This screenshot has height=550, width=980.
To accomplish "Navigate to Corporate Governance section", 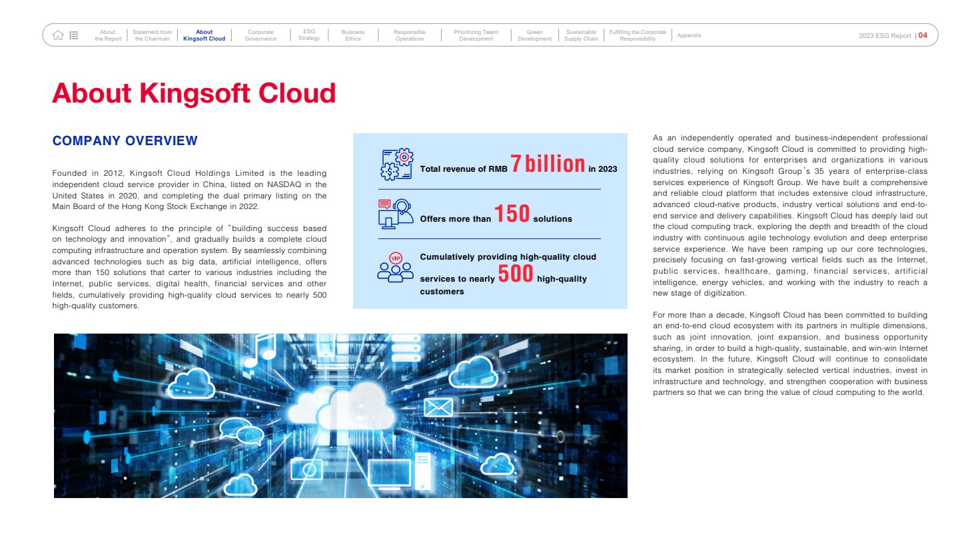I will click(260, 35).
